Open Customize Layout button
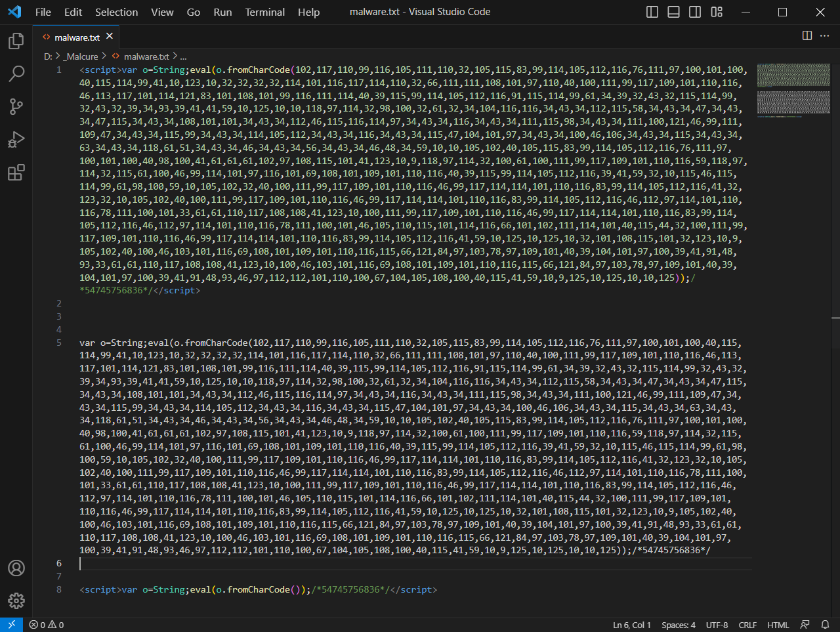 point(717,12)
